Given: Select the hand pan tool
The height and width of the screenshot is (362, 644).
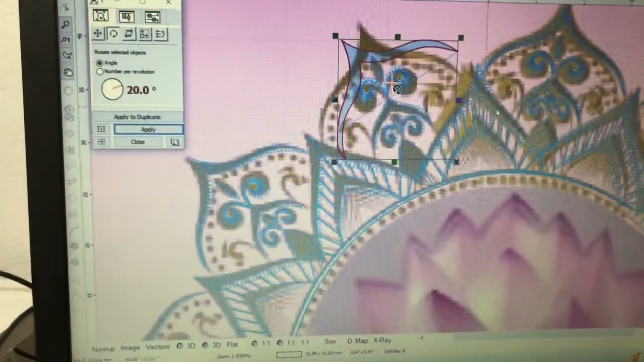Looking at the screenshot, I should pyautogui.click(x=68, y=73).
